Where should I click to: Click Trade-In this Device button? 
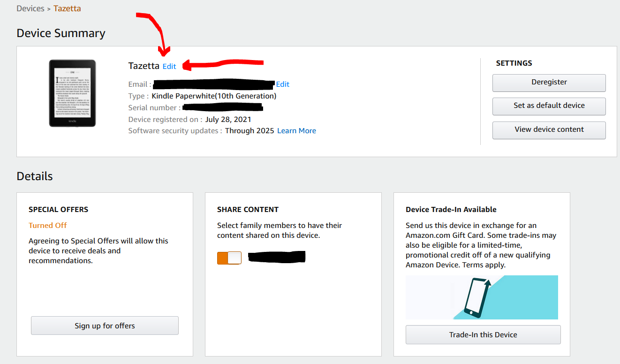point(483,335)
